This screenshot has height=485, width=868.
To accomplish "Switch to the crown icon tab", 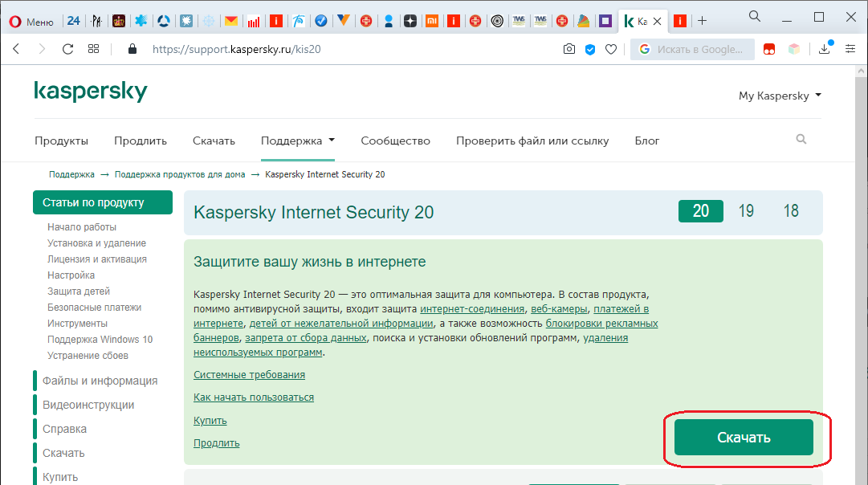I will [119, 21].
